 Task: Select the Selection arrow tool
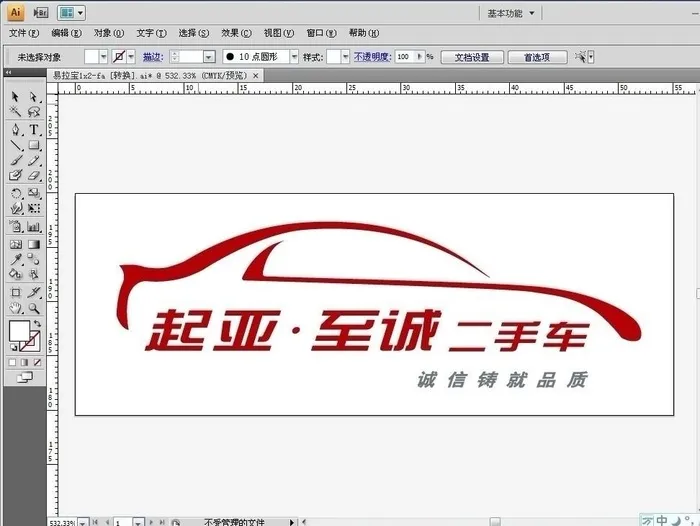pyautogui.click(x=15, y=97)
